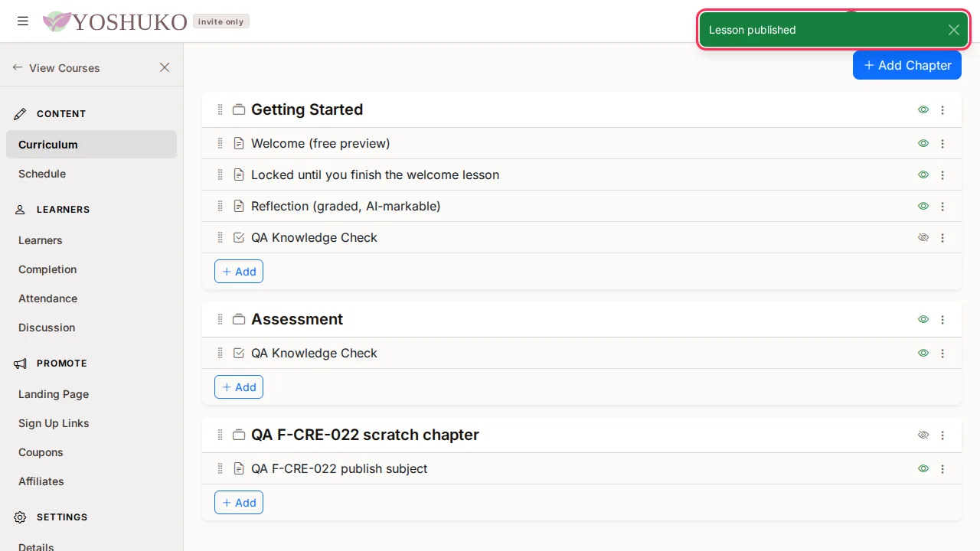The width and height of the screenshot is (980, 551).
Task: Toggle visibility of Reflection (graded, AI-markable)
Action: pyautogui.click(x=923, y=206)
